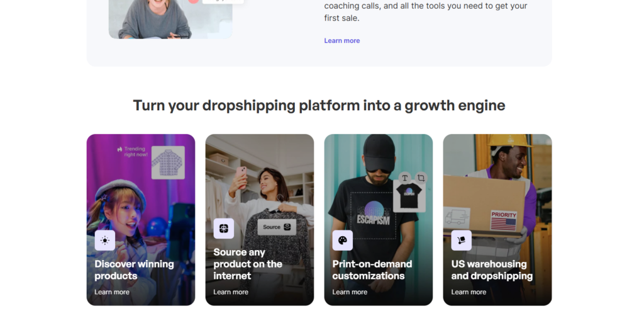Follow Learn more under Source any product
Image resolution: width=644 pixels, height=318 pixels.
(231, 292)
